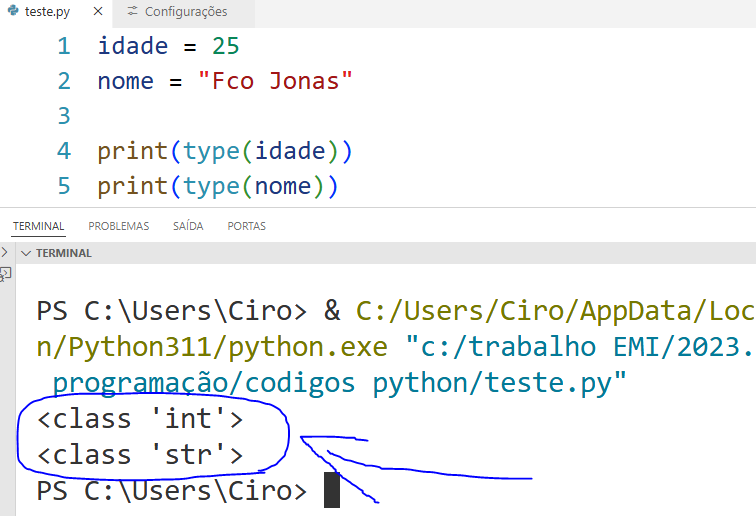Screen dimensions: 756x516
Task: Click the settings sliders icon on Configurações tab
Action: (133, 12)
